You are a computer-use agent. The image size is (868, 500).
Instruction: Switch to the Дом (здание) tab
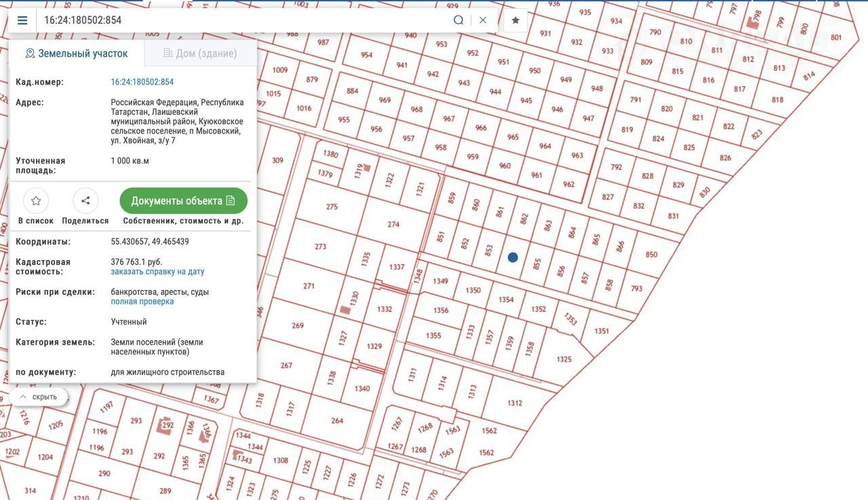click(200, 54)
